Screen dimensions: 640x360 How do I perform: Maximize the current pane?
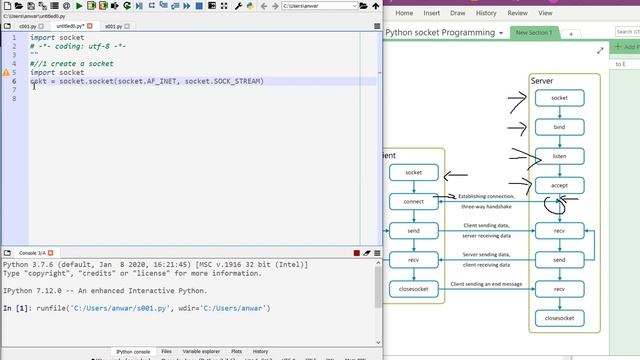[x=212, y=6]
